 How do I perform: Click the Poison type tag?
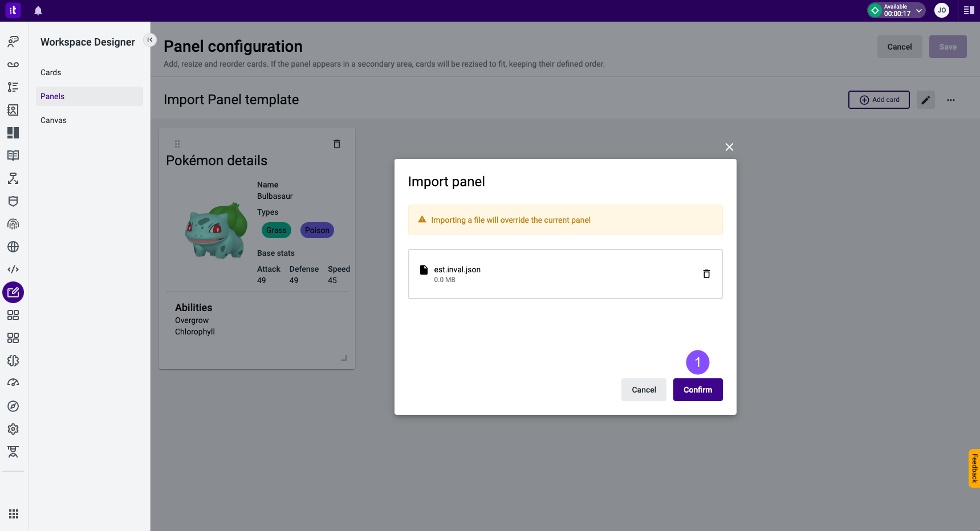click(x=317, y=230)
